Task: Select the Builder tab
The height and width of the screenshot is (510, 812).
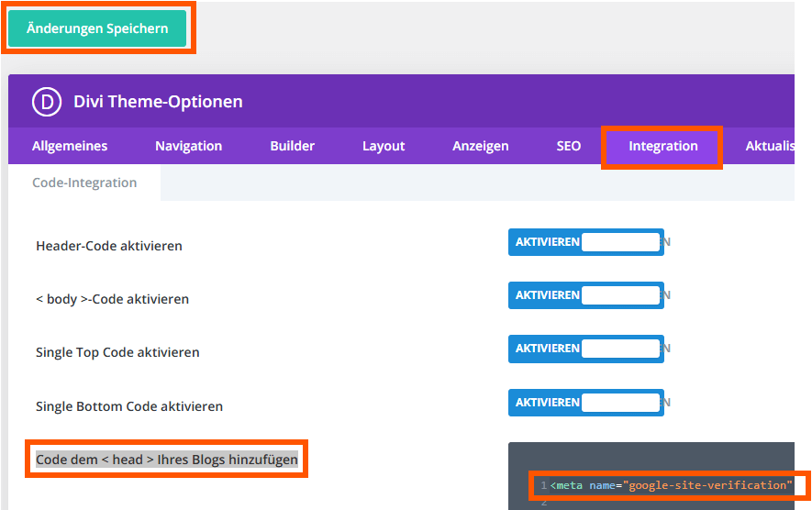Action: [x=292, y=146]
